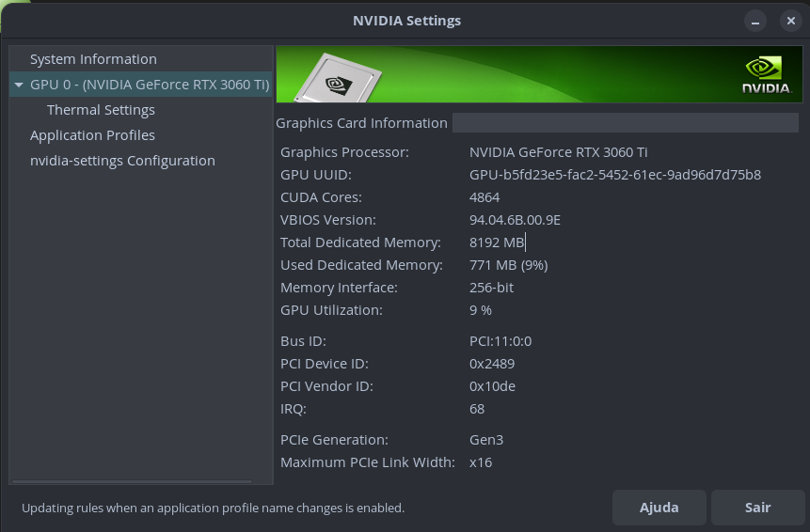Click the GPU UUID value text
The height and width of the screenshot is (532, 810).
click(614, 175)
